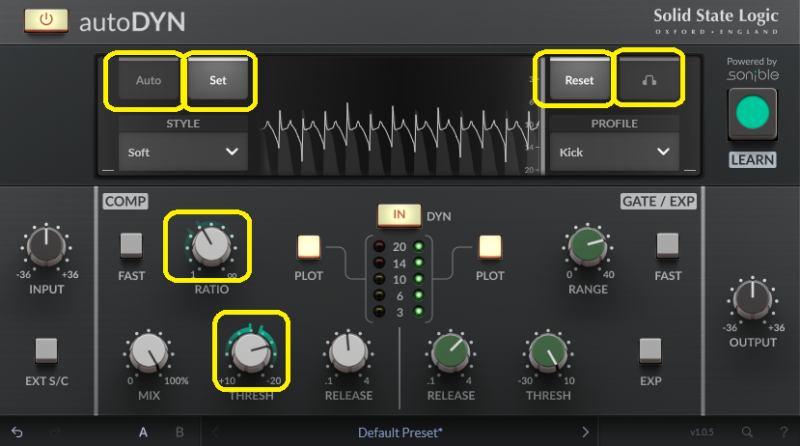The width and height of the screenshot is (800, 446).
Task: Open the search magnifier icon
Action: click(x=747, y=432)
